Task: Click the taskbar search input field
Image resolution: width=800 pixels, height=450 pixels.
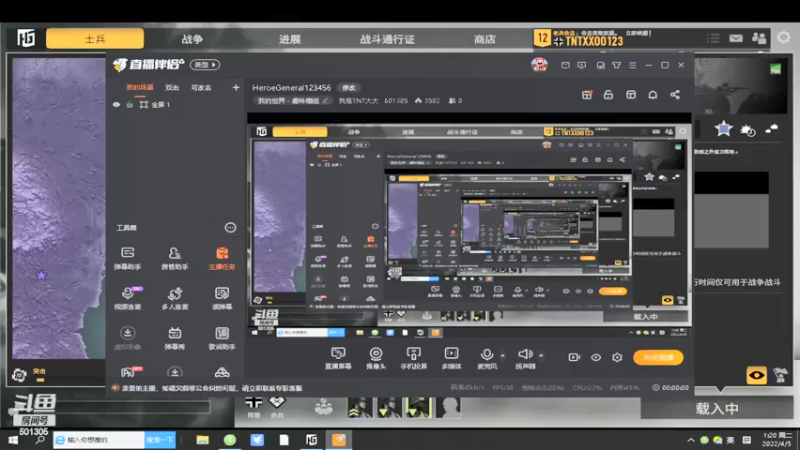Action: pyautogui.click(x=99, y=440)
